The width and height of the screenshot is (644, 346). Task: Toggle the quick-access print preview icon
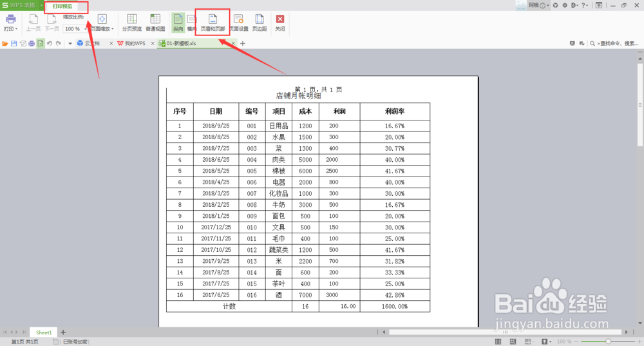tap(40, 43)
